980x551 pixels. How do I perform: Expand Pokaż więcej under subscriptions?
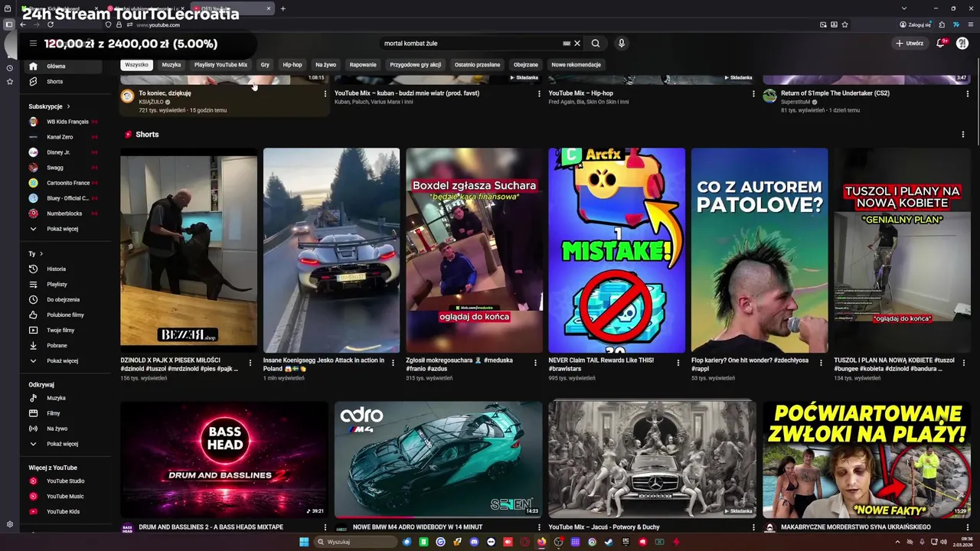(64, 229)
